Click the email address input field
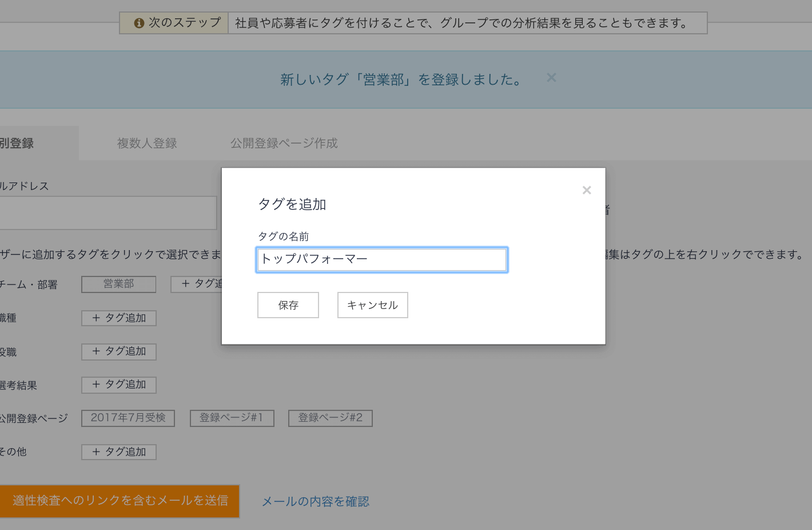This screenshot has height=530, width=812. coord(109,212)
